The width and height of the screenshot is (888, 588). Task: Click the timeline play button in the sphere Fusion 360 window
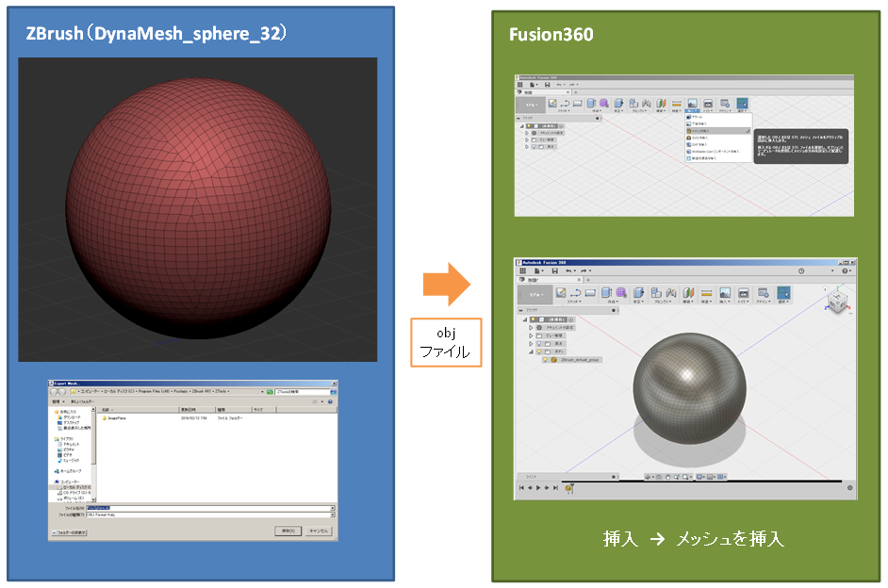pyautogui.click(x=538, y=488)
